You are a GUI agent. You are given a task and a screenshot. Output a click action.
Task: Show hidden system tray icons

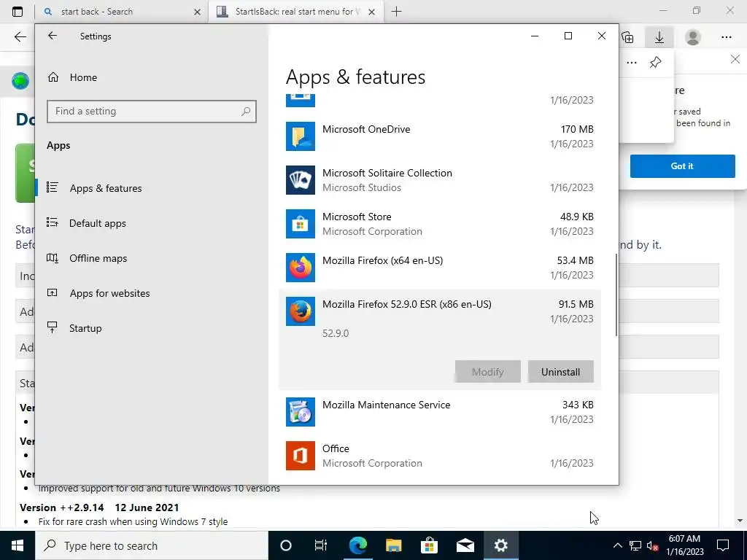click(617, 545)
